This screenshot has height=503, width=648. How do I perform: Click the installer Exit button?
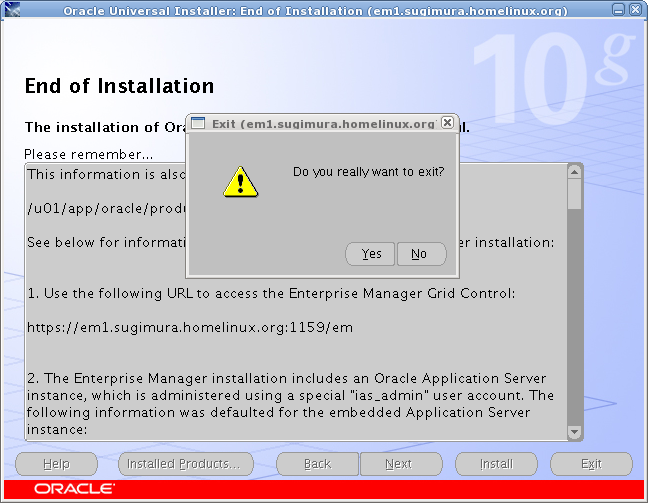(591, 464)
